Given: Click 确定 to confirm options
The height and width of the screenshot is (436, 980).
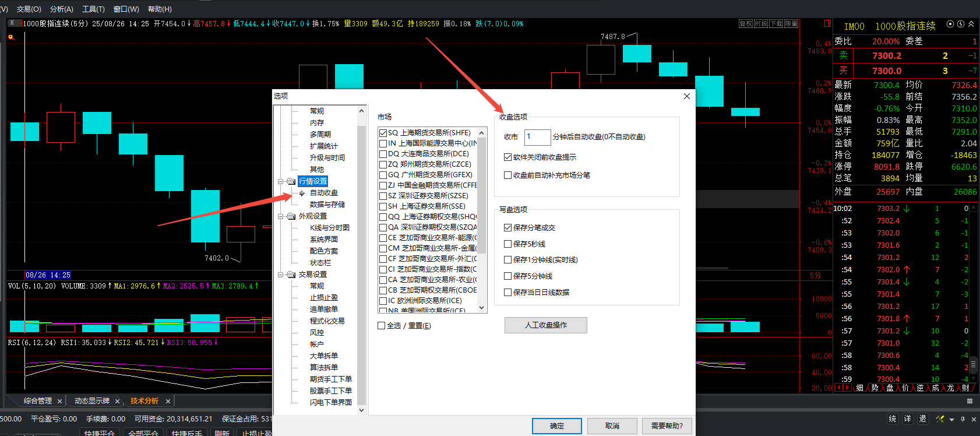Looking at the screenshot, I should tap(556, 426).
